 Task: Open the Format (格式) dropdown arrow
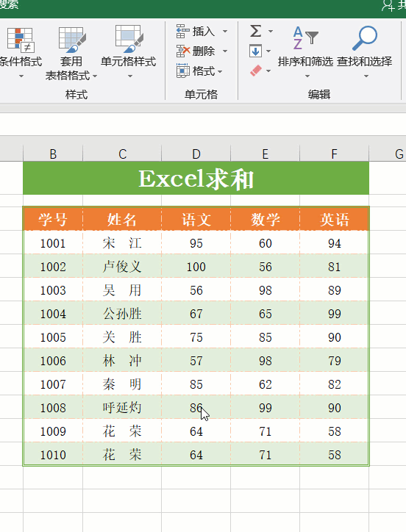pos(220,71)
